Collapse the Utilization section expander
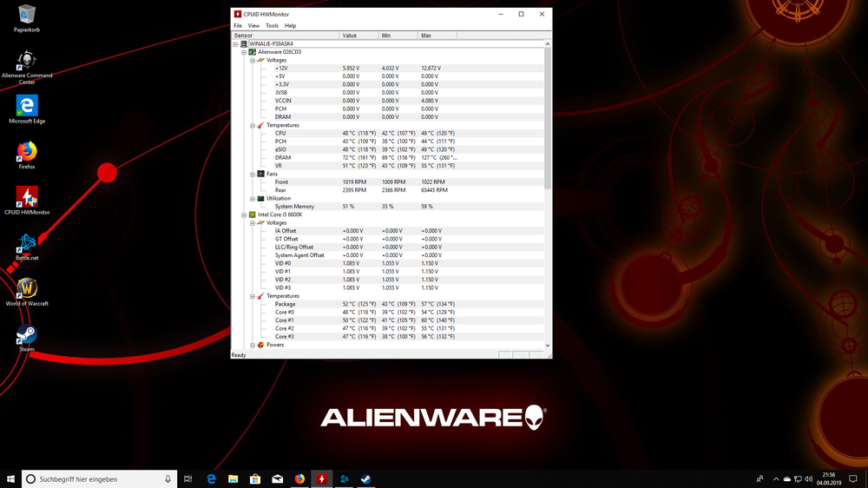The height and width of the screenshot is (488, 868). (x=253, y=198)
